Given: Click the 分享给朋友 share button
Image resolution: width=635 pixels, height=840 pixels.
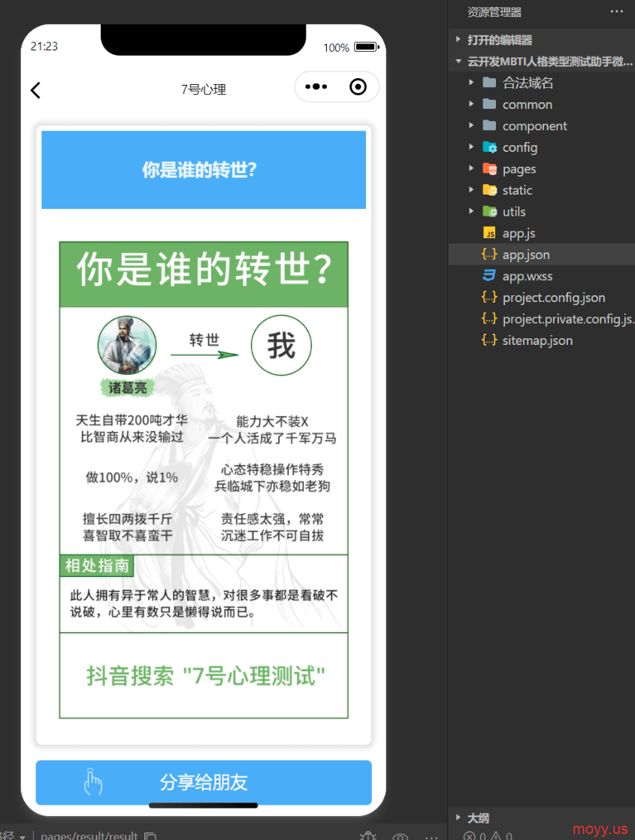Looking at the screenshot, I should 204,782.
